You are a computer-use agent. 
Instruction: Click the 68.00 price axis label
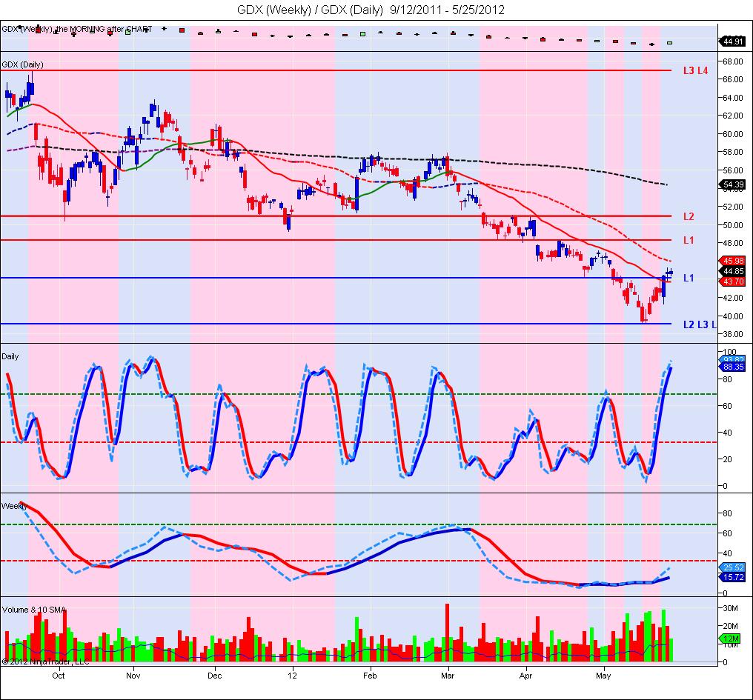pyautogui.click(x=733, y=61)
